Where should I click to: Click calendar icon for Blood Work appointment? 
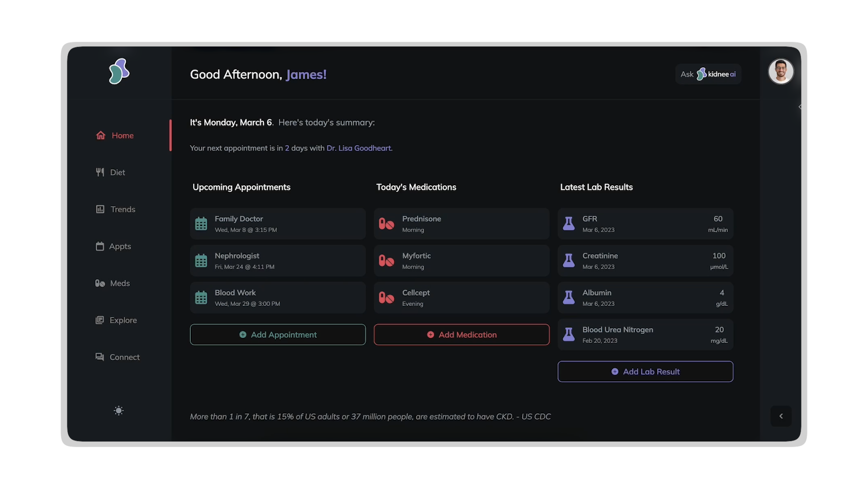point(201,298)
